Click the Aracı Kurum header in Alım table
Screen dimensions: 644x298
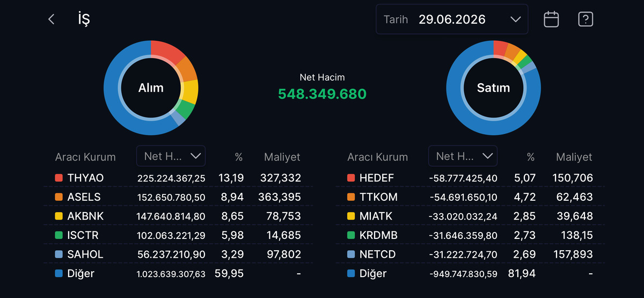pos(85,157)
